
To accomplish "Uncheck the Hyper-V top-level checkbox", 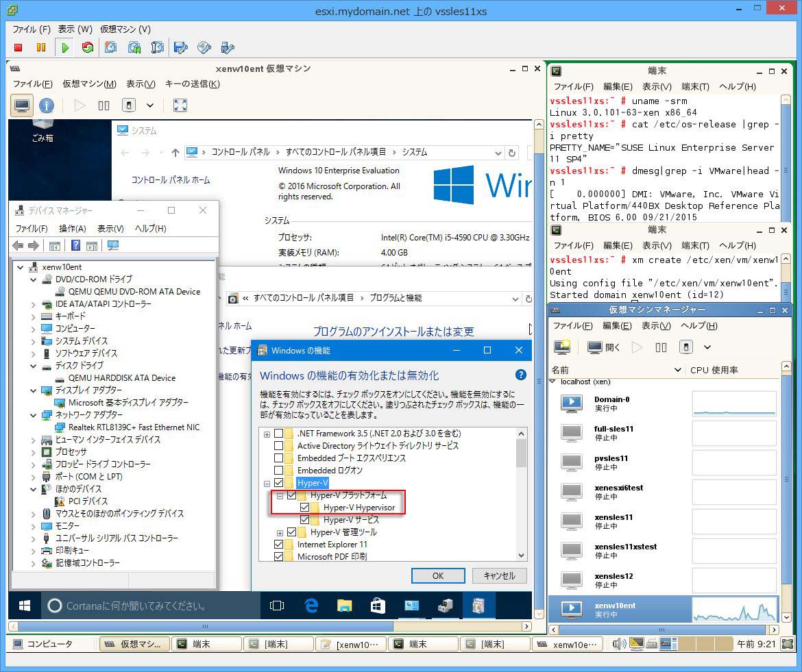I will (279, 482).
